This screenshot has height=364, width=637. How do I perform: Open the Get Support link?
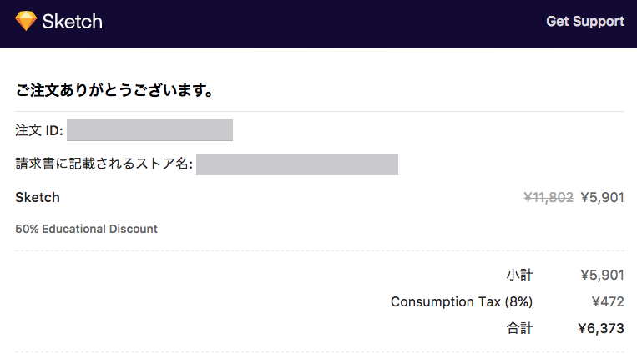point(585,21)
